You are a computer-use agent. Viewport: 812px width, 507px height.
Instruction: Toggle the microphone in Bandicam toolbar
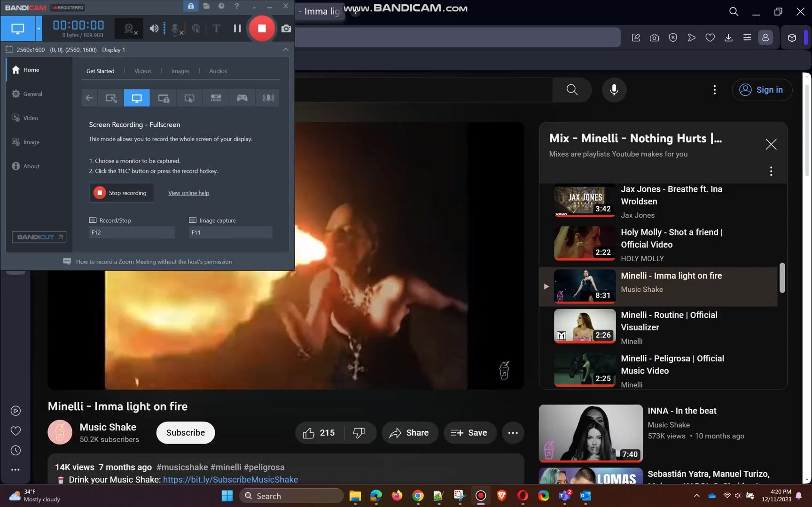point(175,29)
